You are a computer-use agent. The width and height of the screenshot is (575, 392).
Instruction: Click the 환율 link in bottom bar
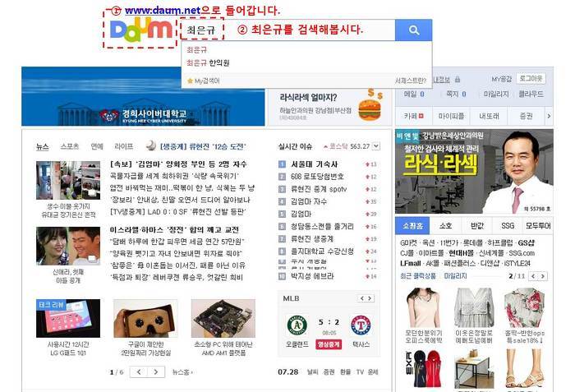(345, 371)
